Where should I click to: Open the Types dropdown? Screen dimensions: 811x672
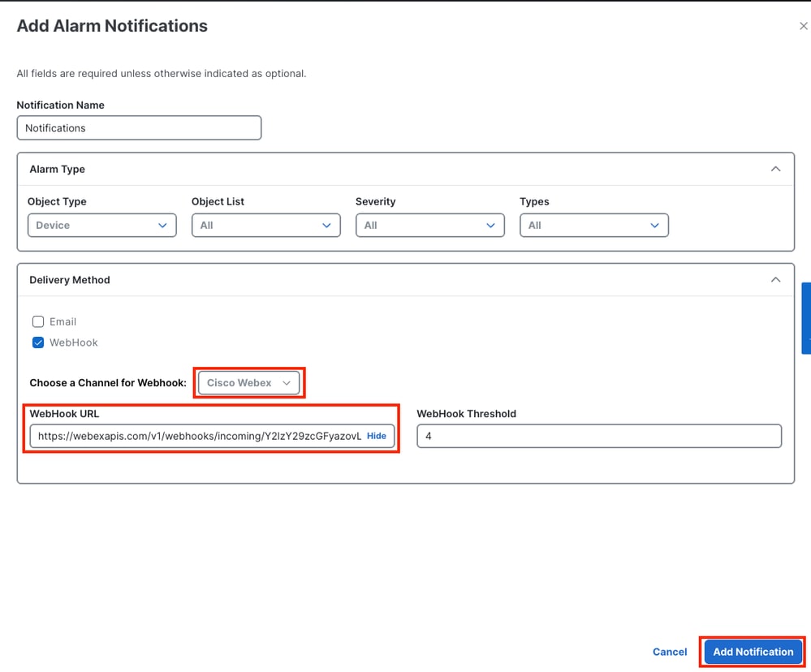click(x=593, y=225)
